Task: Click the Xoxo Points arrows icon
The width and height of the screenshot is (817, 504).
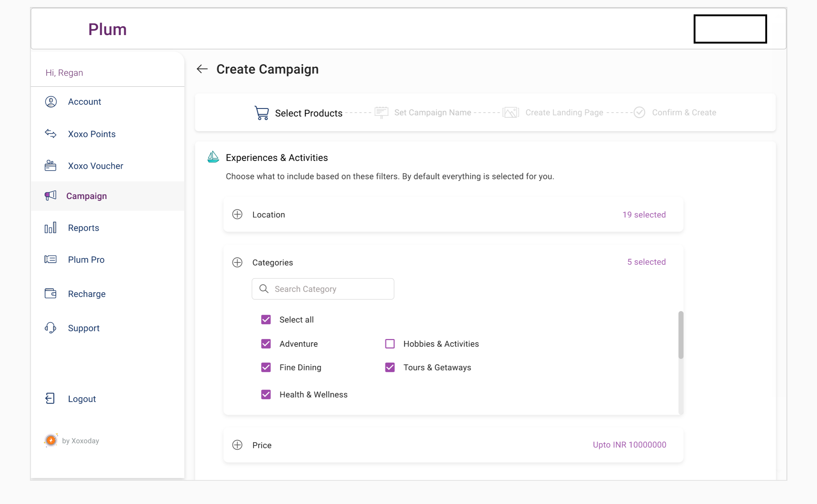Action: [x=51, y=134]
